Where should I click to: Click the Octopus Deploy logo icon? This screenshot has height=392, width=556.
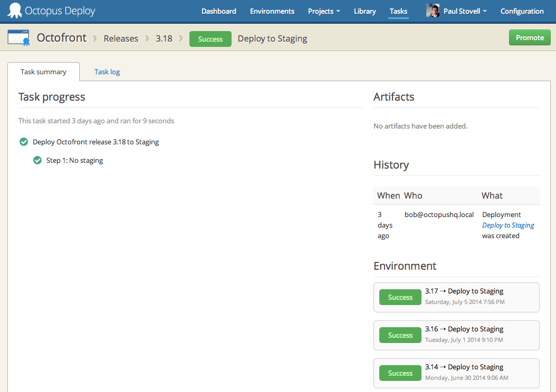tap(15, 11)
